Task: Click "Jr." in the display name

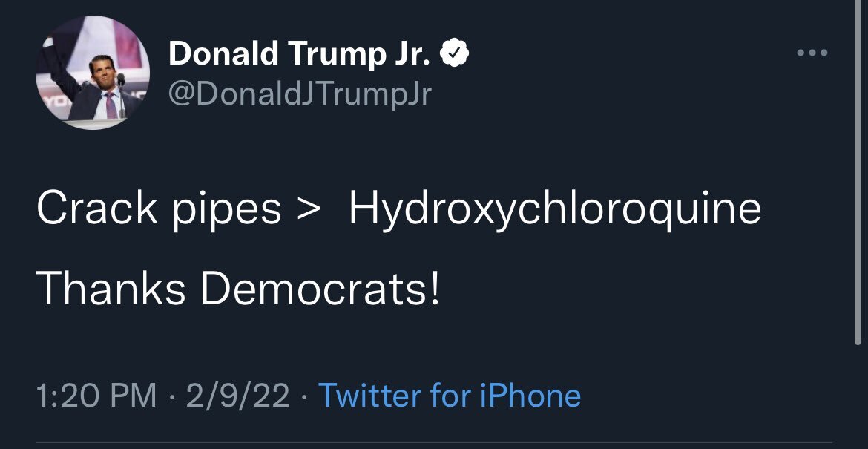Action: point(413,53)
